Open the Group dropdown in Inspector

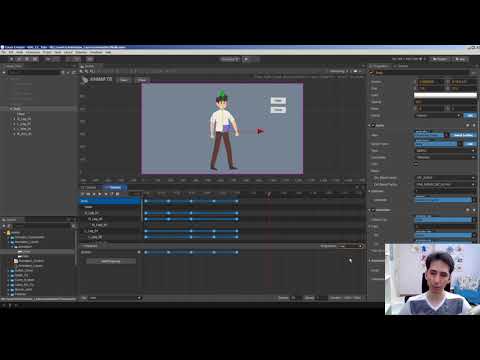[x=438, y=116]
